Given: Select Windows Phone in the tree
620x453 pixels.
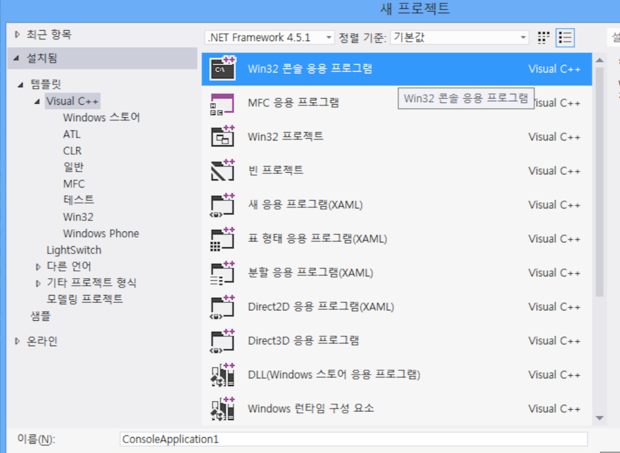Looking at the screenshot, I should point(101,234).
